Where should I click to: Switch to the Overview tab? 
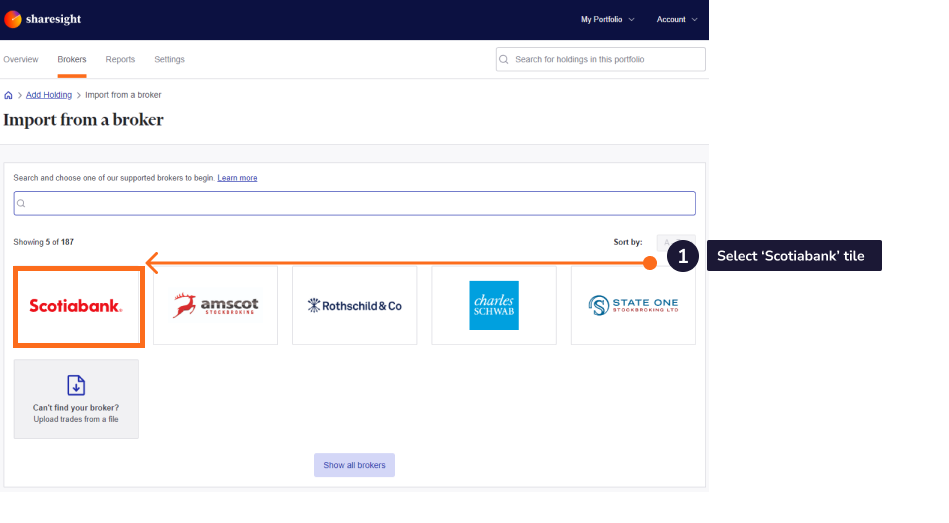[21, 59]
